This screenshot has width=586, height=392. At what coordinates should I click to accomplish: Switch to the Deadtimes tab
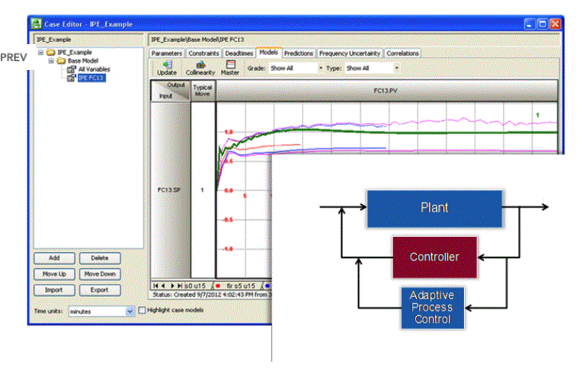[x=239, y=53]
